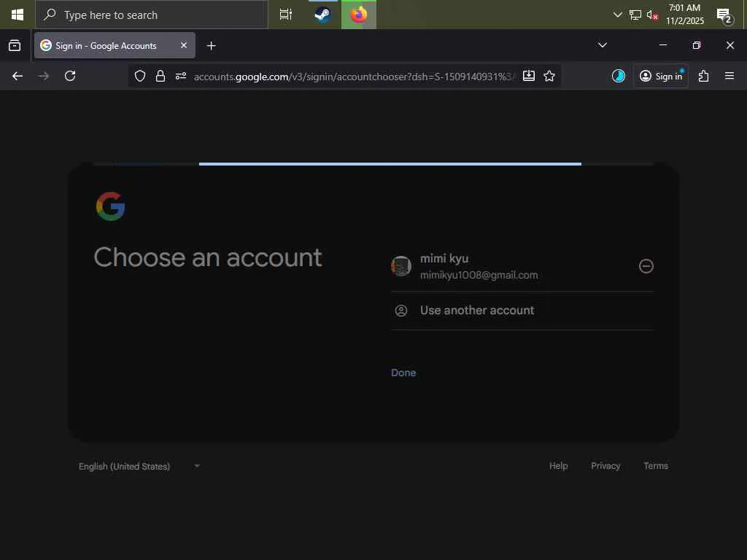Click the round blue extension icon
The image size is (747, 560).
point(619,76)
